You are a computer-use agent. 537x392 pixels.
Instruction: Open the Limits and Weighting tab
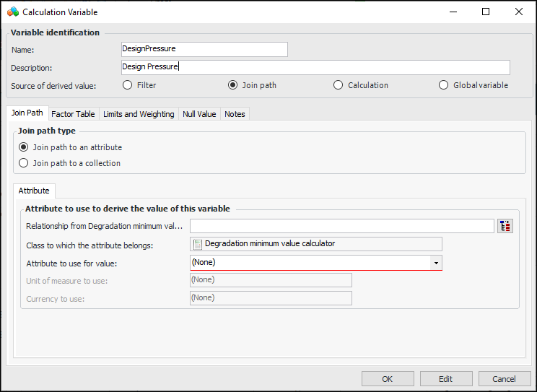139,114
